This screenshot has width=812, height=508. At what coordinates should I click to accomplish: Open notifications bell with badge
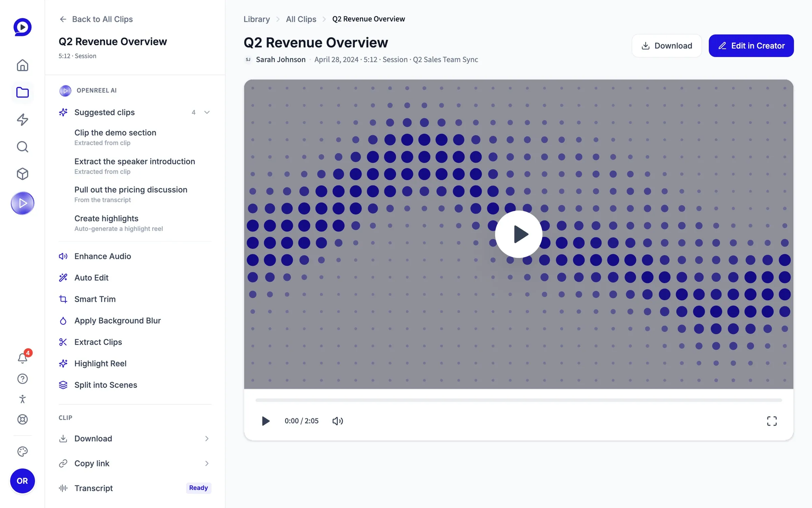click(22, 358)
